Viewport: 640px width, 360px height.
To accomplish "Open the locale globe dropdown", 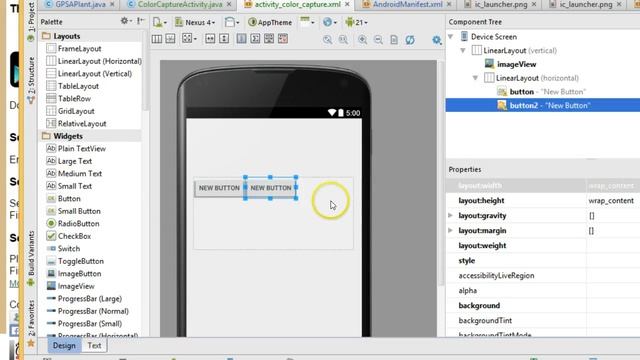I will pyautogui.click(x=330, y=22).
